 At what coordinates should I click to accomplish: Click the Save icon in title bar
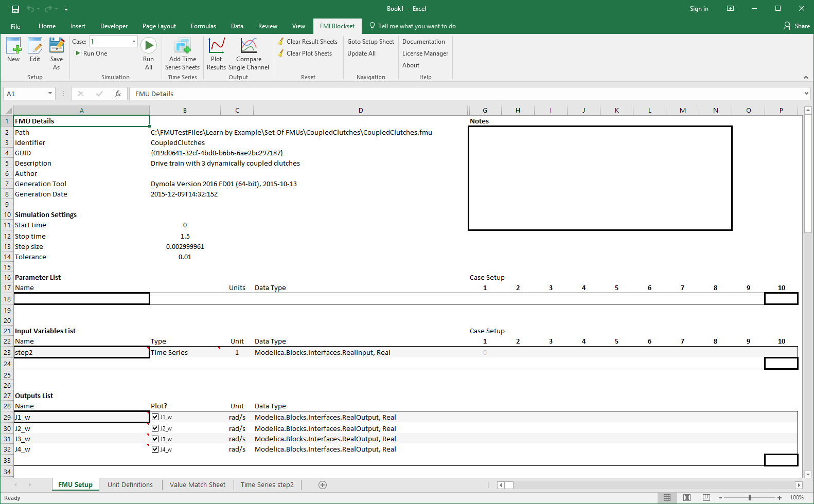pos(15,9)
